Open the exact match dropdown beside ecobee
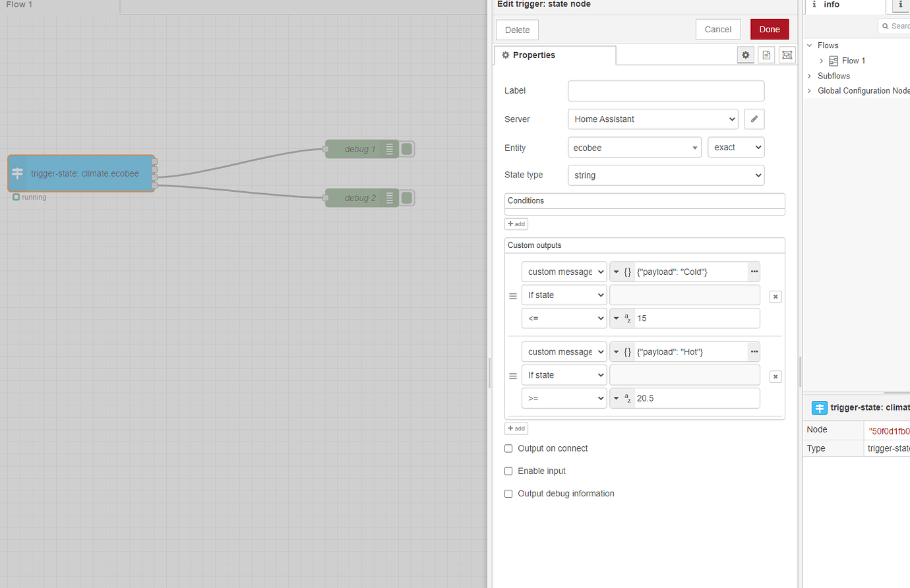The height and width of the screenshot is (588, 910). click(735, 147)
